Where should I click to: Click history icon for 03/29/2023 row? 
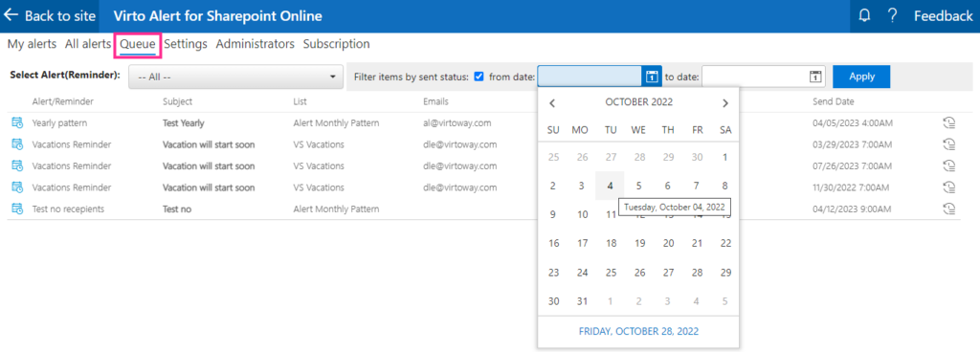pyautogui.click(x=948, y=144)
